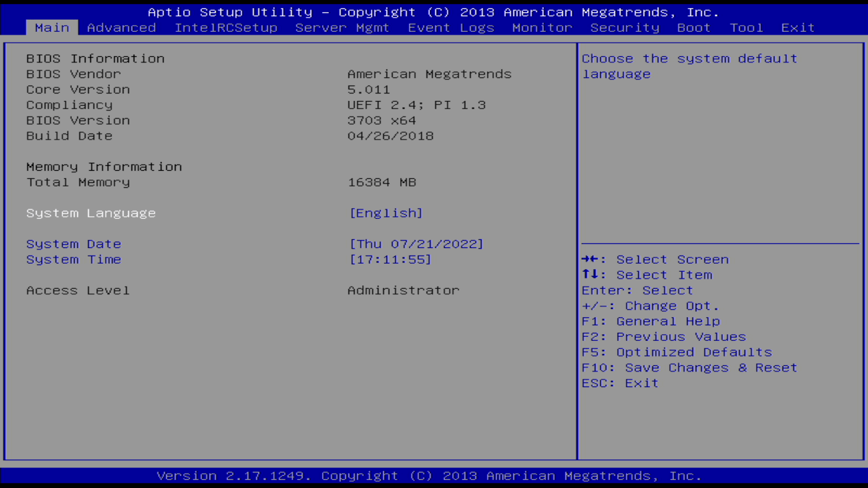This screenshot has height=488, width=868.
Task: Click the BIOS Version value 3703 x64
Action: (382, 121)
